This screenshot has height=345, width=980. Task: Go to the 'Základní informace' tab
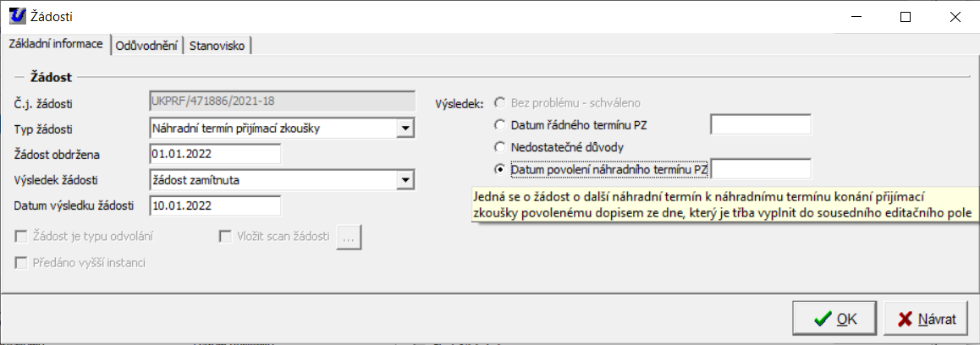point(56,44)
